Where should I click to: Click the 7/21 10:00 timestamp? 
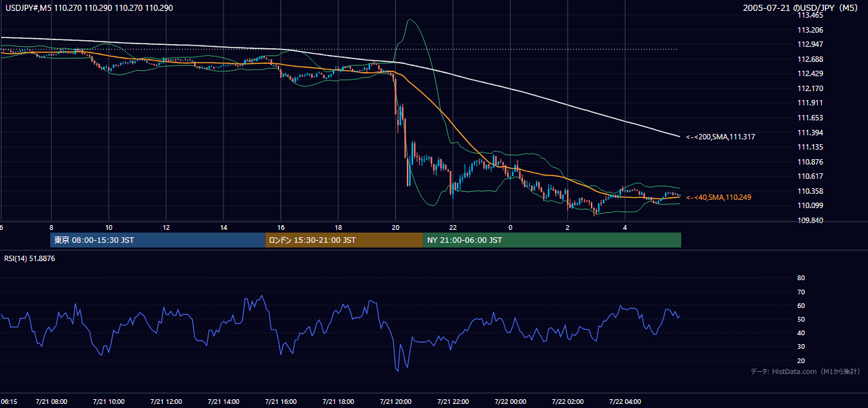[x=109, y=402]
